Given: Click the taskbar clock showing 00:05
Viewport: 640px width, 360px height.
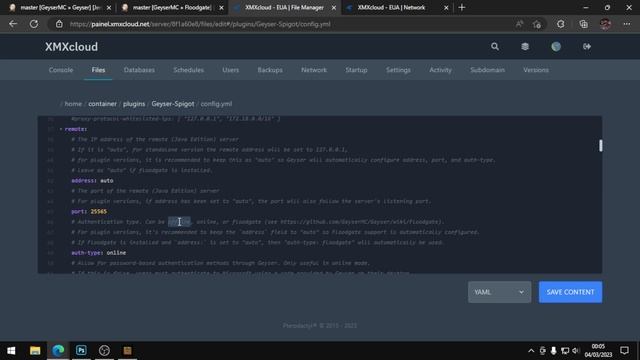Looking at the screenshot, I should point(598,346).
